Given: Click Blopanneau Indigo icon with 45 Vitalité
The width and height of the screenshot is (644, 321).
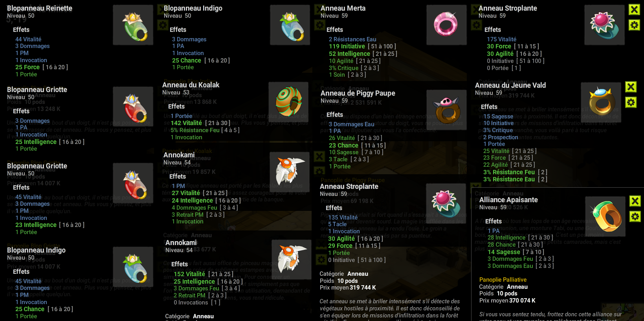Looking at the screenshot, I should tap(133, 267).
